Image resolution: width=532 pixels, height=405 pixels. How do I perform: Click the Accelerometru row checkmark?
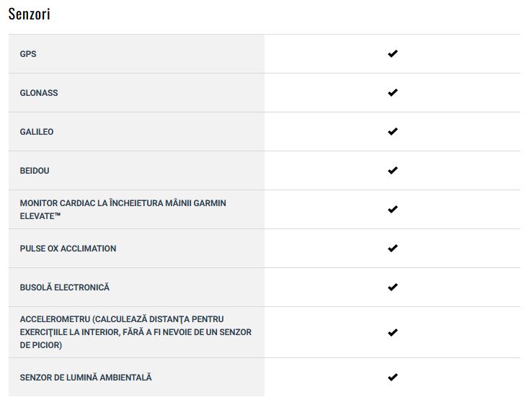coord(393,332)
